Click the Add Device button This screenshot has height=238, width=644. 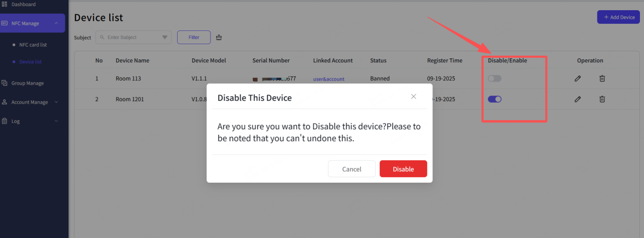(x=618, y=17)
